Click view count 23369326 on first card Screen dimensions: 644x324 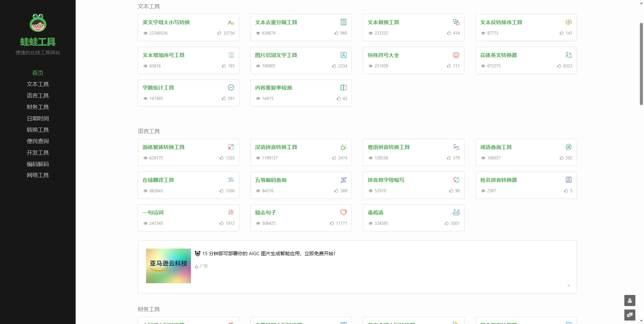coord(155,33)
